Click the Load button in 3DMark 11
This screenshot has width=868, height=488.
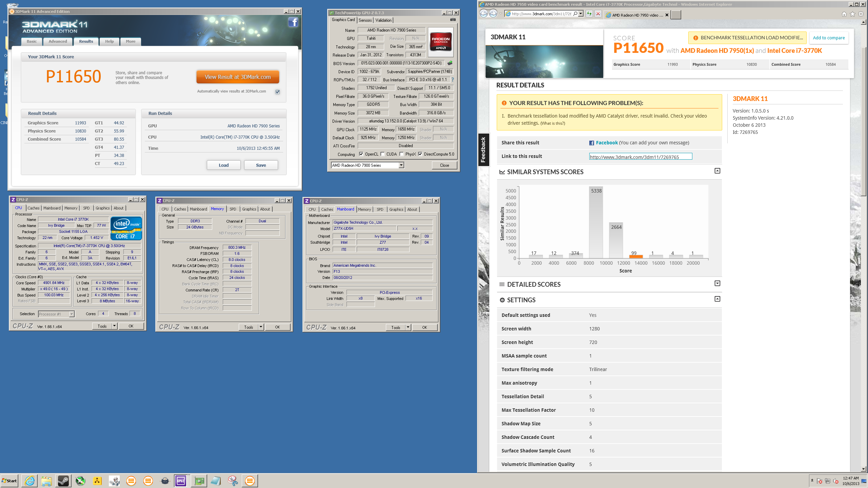click(224, 165)
